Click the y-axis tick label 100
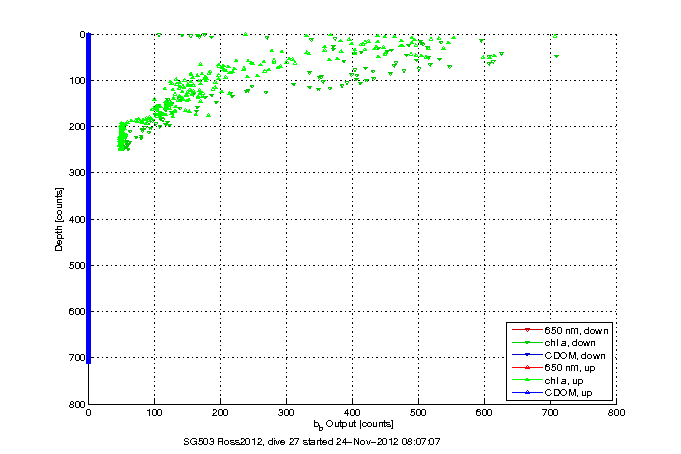 76,81
